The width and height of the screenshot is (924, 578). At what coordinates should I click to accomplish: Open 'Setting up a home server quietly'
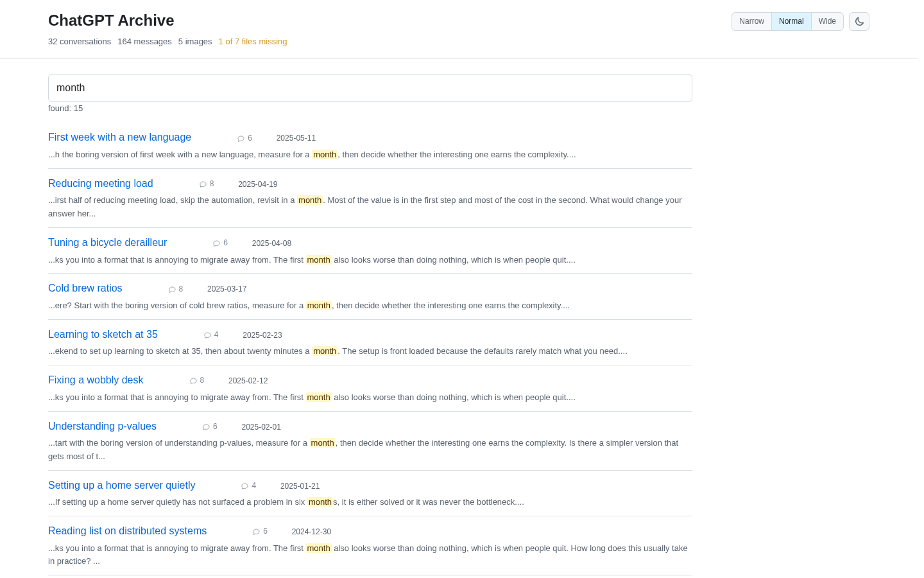click(122, 486)
